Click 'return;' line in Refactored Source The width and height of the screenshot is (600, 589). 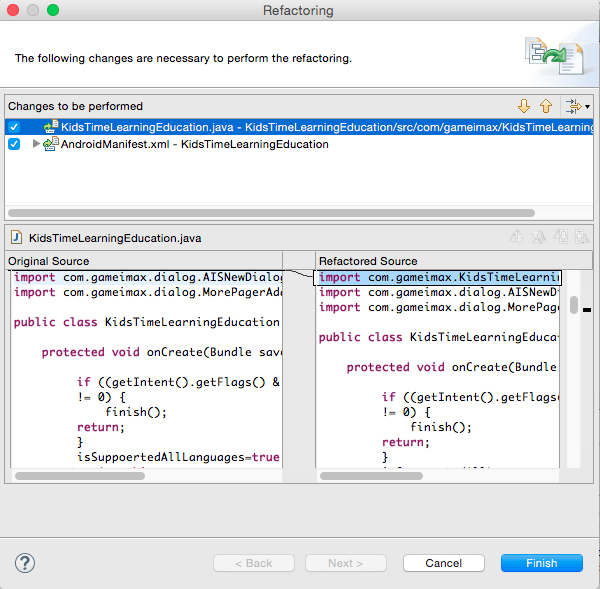click(406, 442)
